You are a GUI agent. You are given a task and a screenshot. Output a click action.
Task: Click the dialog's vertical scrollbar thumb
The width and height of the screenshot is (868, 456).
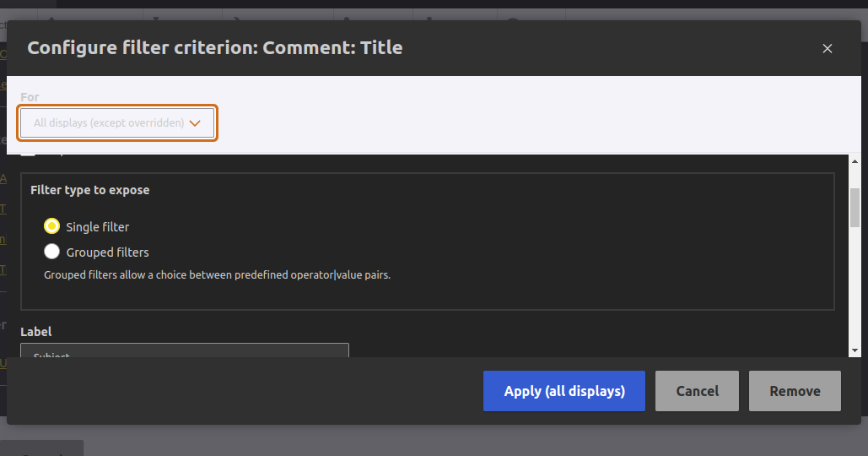[855, 207]
